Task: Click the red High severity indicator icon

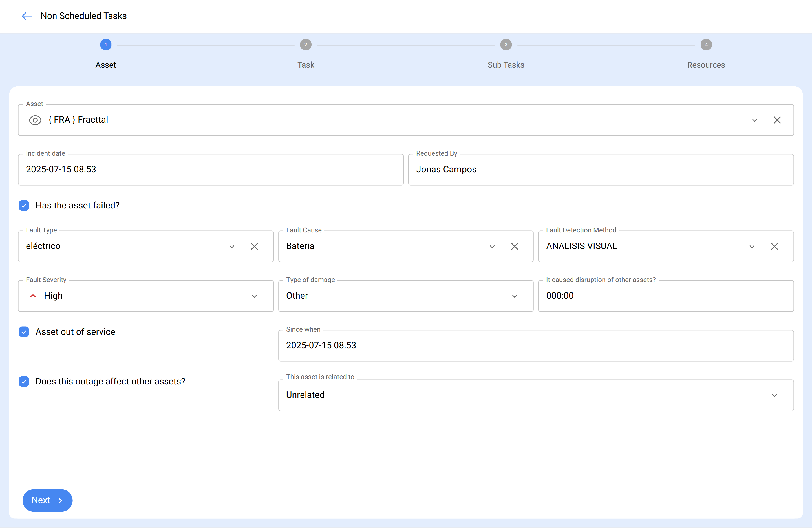Action: point(33,296)
